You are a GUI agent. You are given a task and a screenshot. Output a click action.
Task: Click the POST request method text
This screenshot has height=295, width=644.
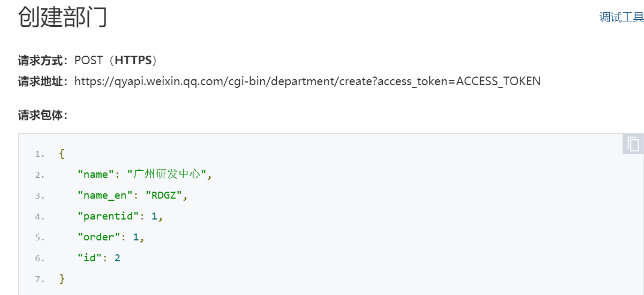88,60
